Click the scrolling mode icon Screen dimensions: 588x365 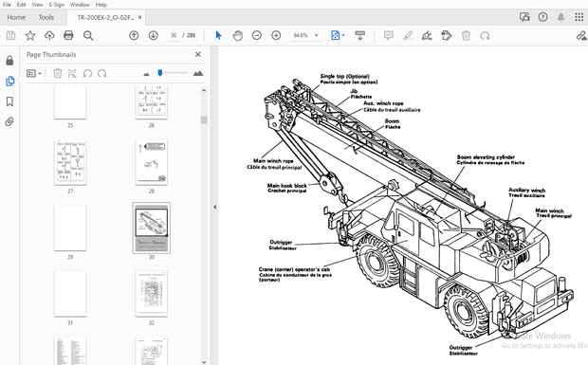tap(360, 36)
